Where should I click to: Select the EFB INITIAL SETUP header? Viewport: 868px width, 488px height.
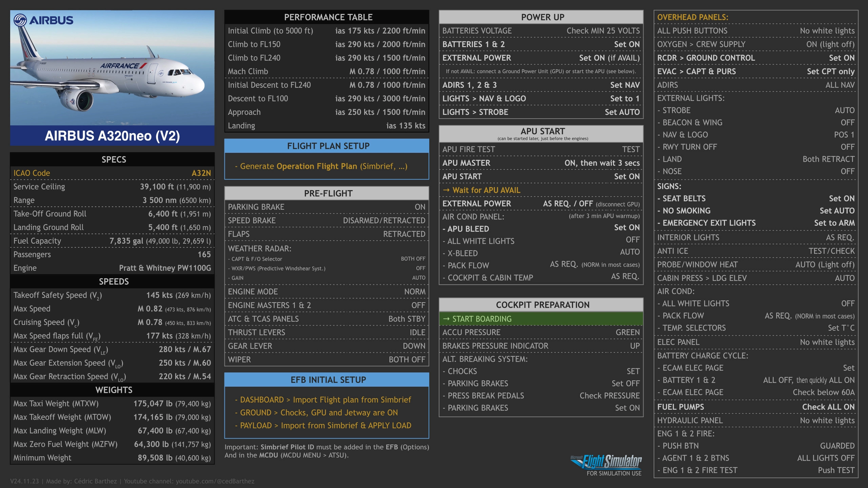coord(327,380)
